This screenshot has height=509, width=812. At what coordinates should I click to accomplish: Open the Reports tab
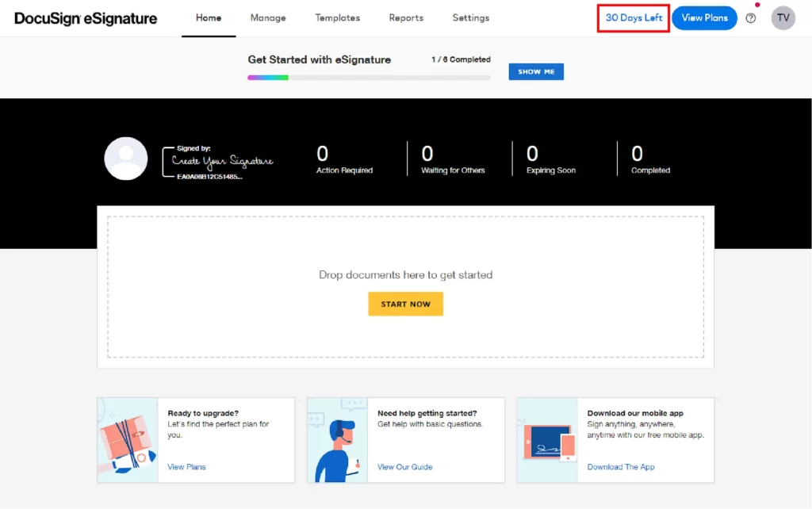(406, 18)
